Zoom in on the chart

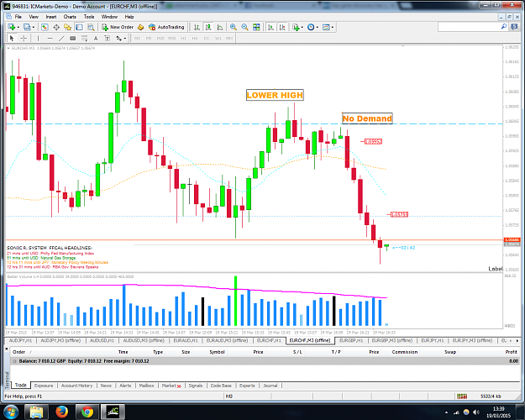click(x=234, y=27)
